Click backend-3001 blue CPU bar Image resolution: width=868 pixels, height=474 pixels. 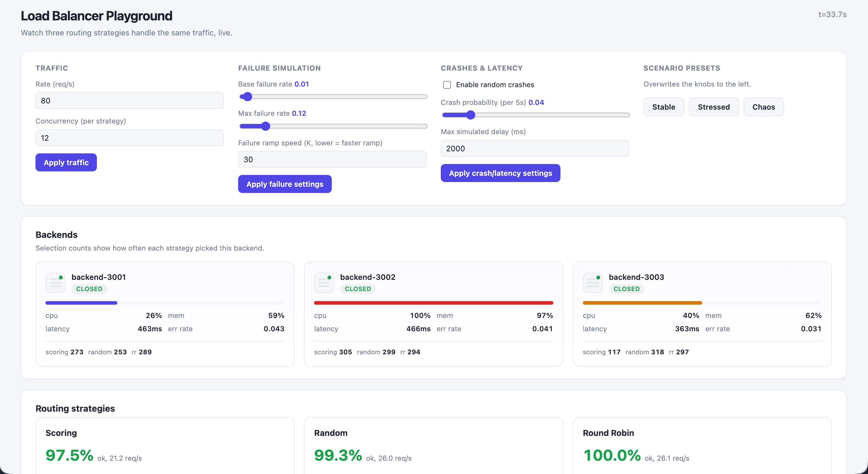(x=81, y=303)
